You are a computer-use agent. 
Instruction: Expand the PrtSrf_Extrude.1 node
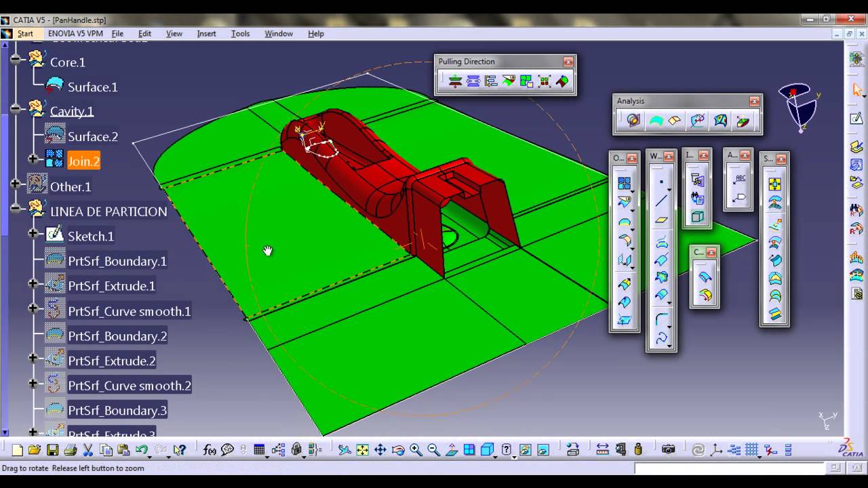click(x=33, y=283)
